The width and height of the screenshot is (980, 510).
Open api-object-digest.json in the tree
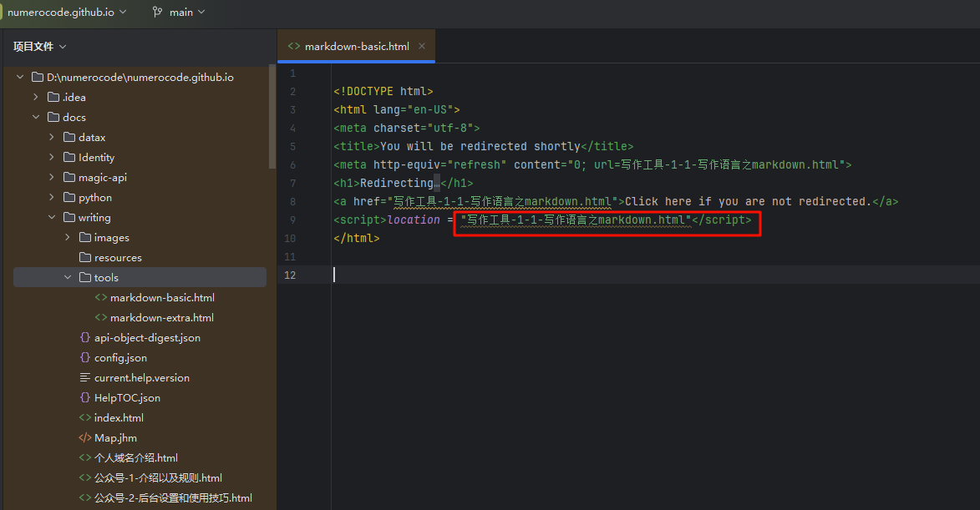[x=147, y=338]
